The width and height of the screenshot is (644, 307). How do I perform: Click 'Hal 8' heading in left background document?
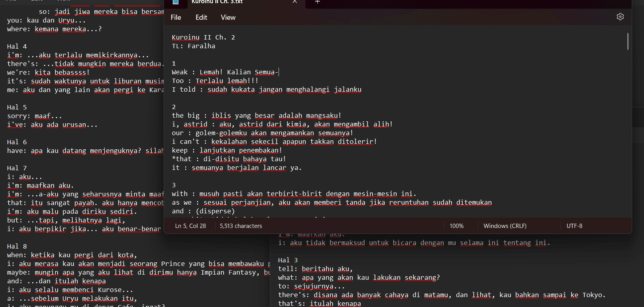point(17,247)
